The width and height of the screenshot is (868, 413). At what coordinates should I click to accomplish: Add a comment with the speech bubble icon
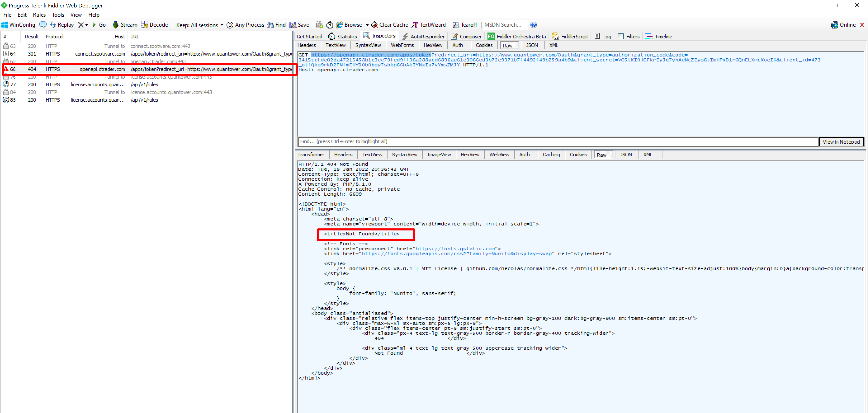coord(43,25)
